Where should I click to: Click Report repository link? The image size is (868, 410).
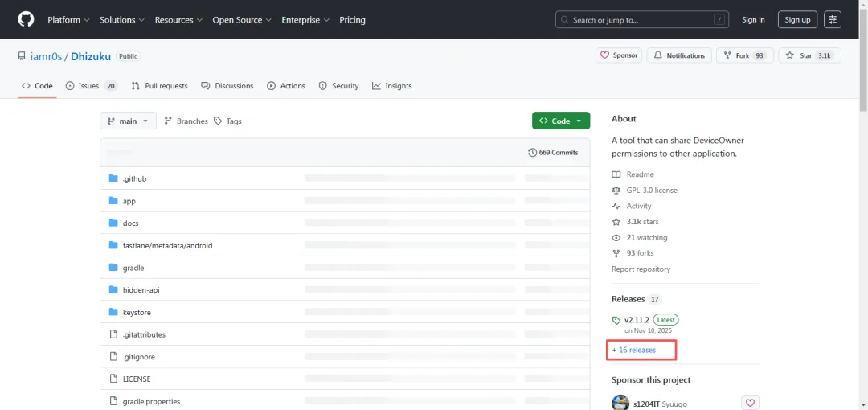[641, 269]
